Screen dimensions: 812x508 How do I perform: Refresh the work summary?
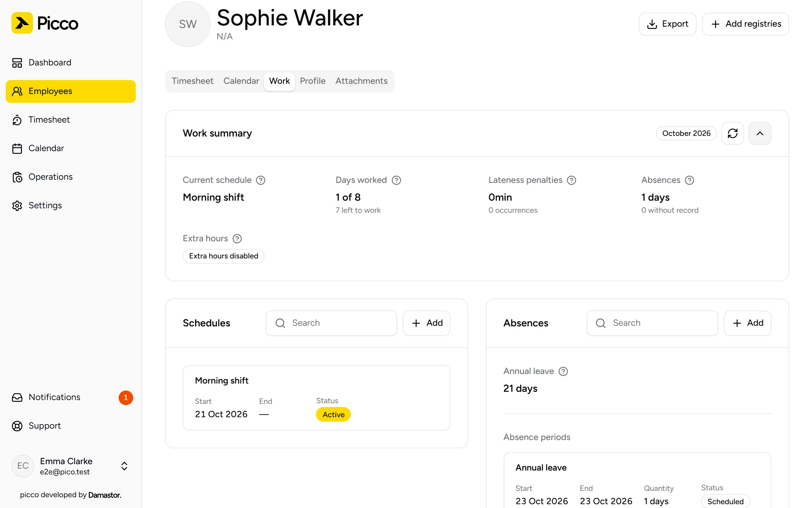tap(732, 133)
